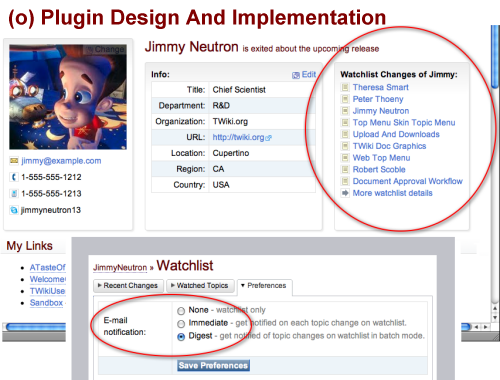This screenshot has height=380, width=500.
Task: Open More watchlist details link
Action: click(x=392, y=193)
